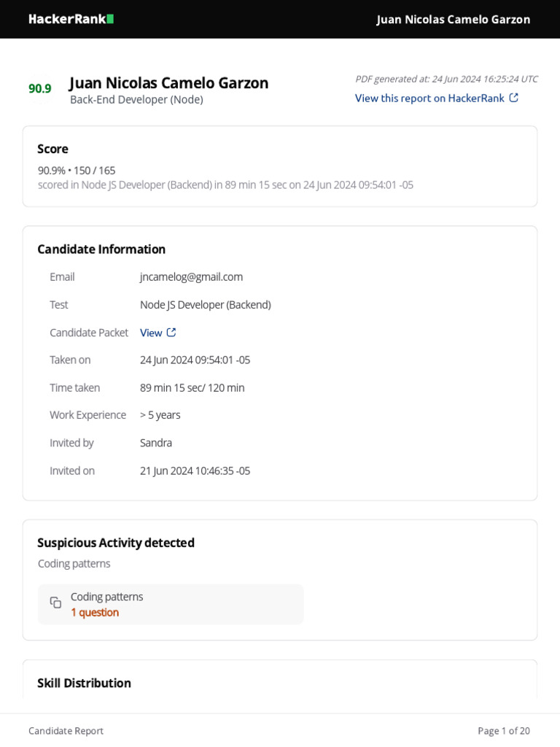
Task: Click the Back-End Developer (Node) subtitle
Action: click(136, 99)
